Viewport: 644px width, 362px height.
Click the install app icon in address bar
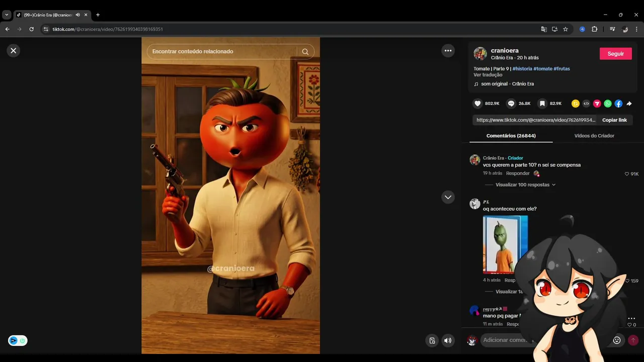pyautogui.click(x=554, y=29)
